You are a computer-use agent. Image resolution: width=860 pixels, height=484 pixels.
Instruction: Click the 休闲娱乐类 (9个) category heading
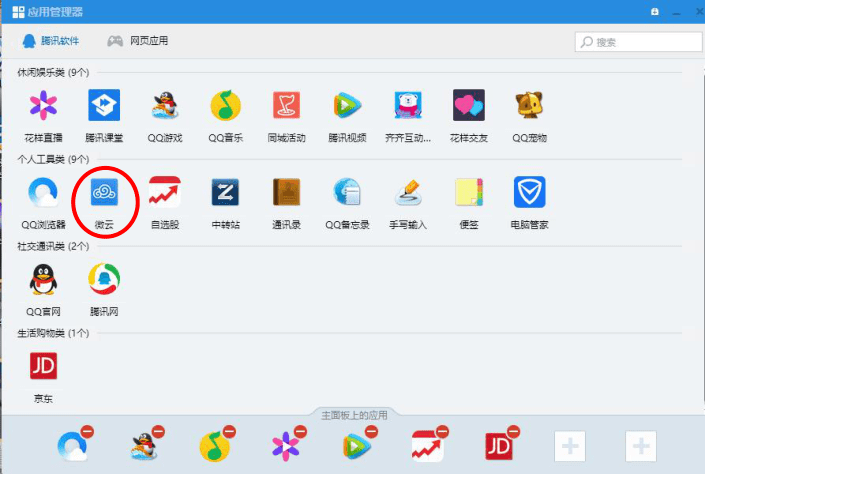53,72
